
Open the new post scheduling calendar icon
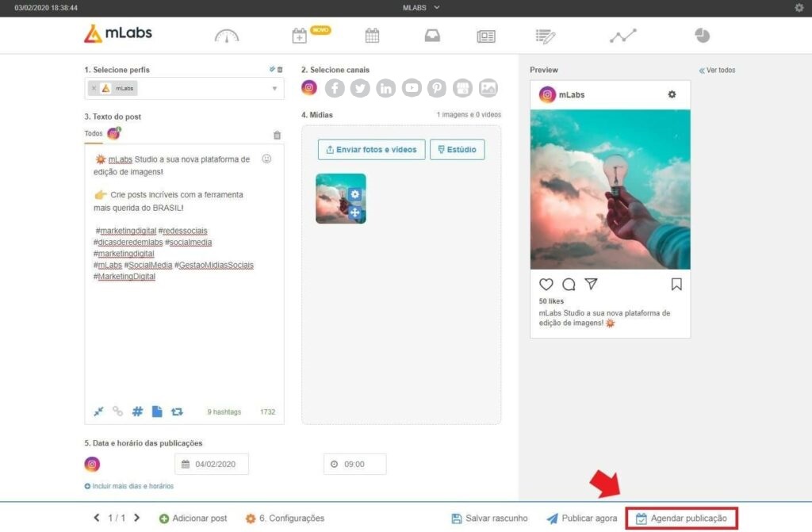[299, 36]
